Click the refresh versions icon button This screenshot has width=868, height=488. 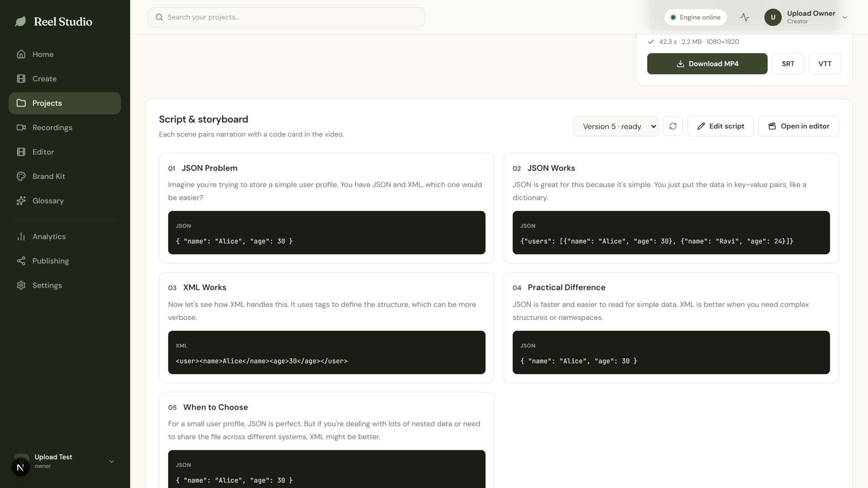673,126
